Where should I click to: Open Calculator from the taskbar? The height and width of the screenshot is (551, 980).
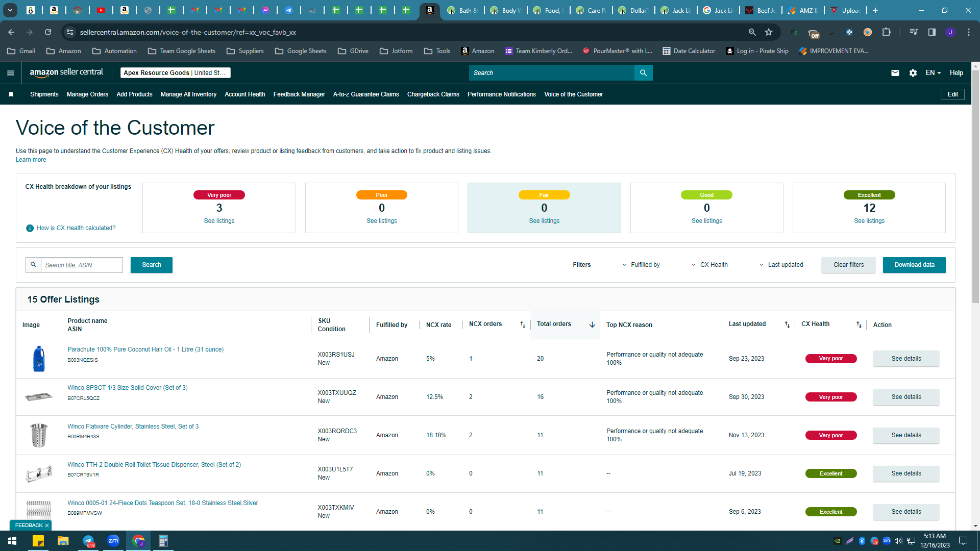[163, 541]
